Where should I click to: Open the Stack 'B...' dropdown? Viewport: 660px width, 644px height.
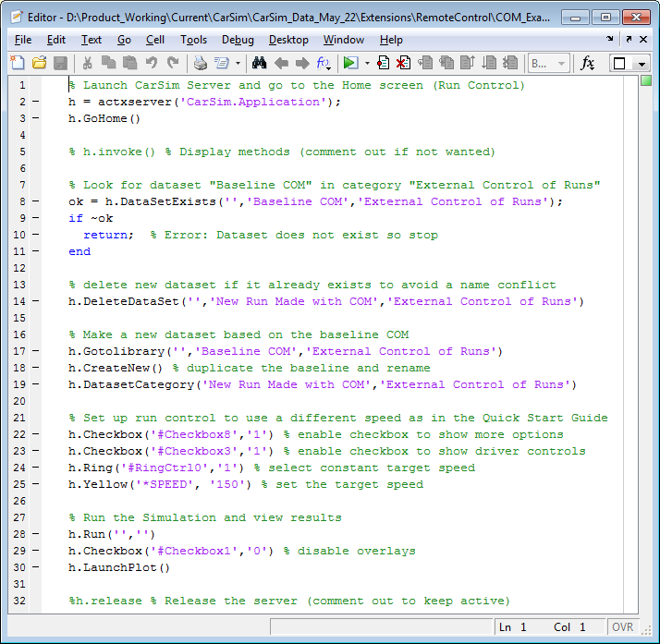pos(549,64)
